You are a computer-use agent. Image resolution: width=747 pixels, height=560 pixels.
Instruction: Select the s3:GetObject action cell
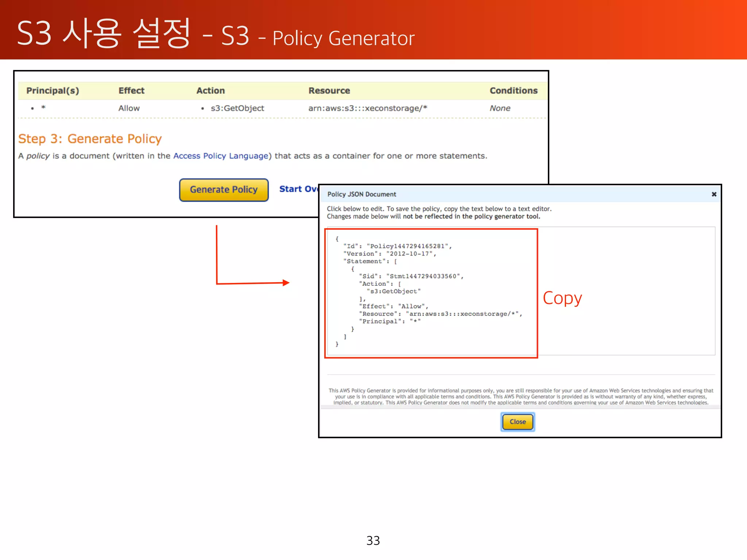237,108
